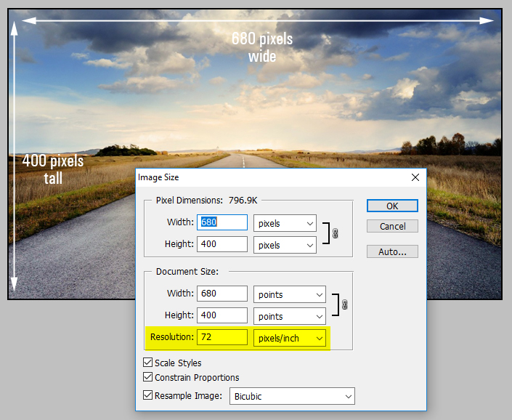Viewport: 512px width, 420px height.
Task: Focus the Document Size Width field
Action: [x=222, y=294]
